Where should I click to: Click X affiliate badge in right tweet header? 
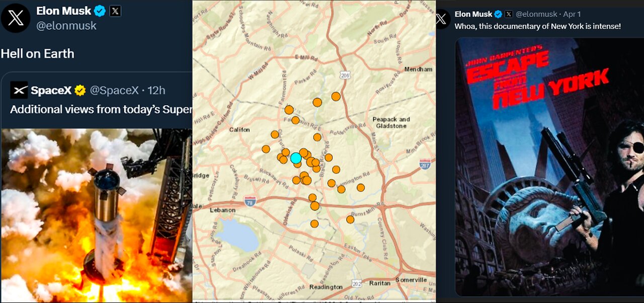click(x=509, y=14)
